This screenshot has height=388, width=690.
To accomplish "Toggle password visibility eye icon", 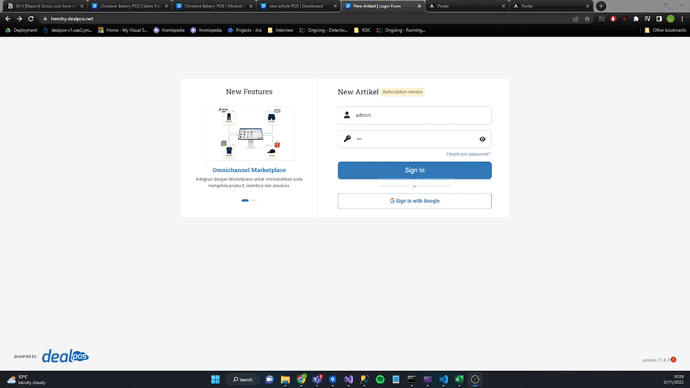I will pos(482,139).
